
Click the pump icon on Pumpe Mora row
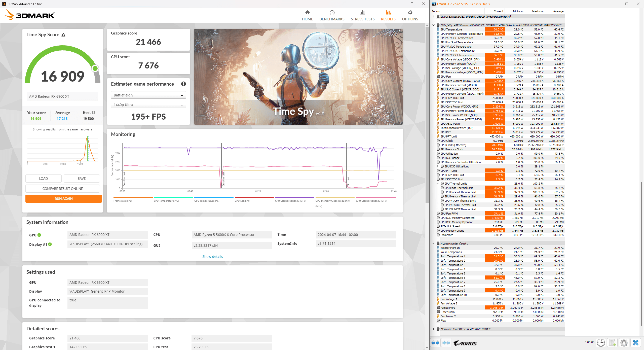[438, 308]
